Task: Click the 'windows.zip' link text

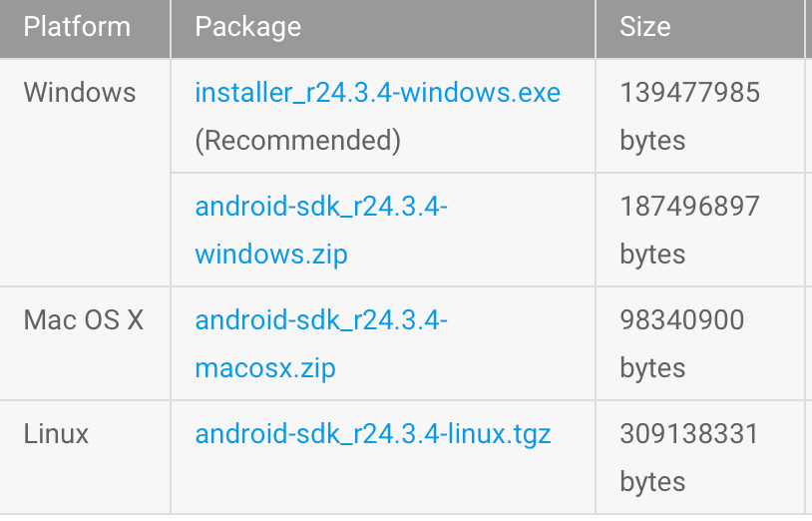Action: click(271, 254)
